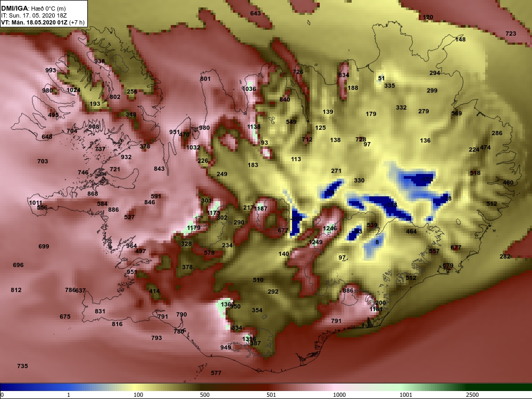Click the map value 51

pos(381,78)
